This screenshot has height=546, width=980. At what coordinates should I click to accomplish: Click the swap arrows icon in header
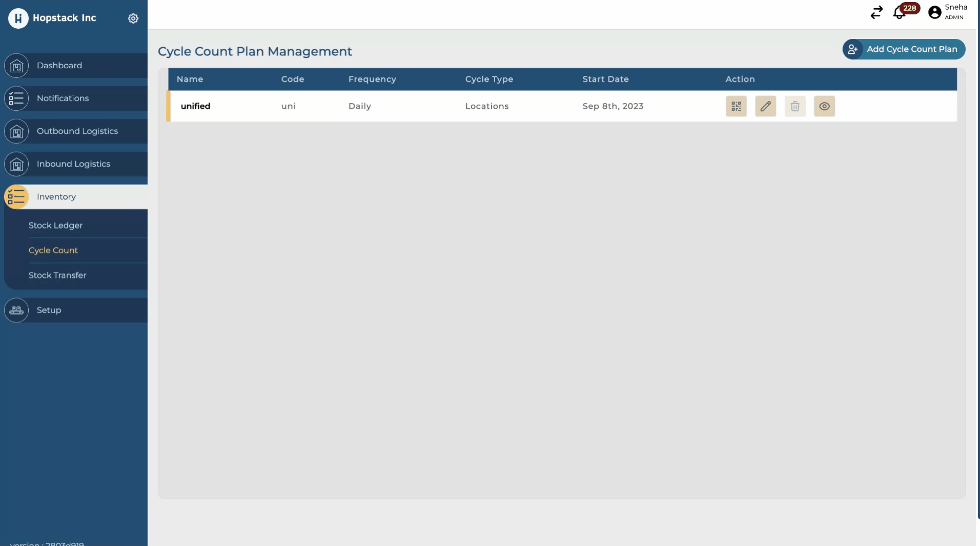coord(876,12)
